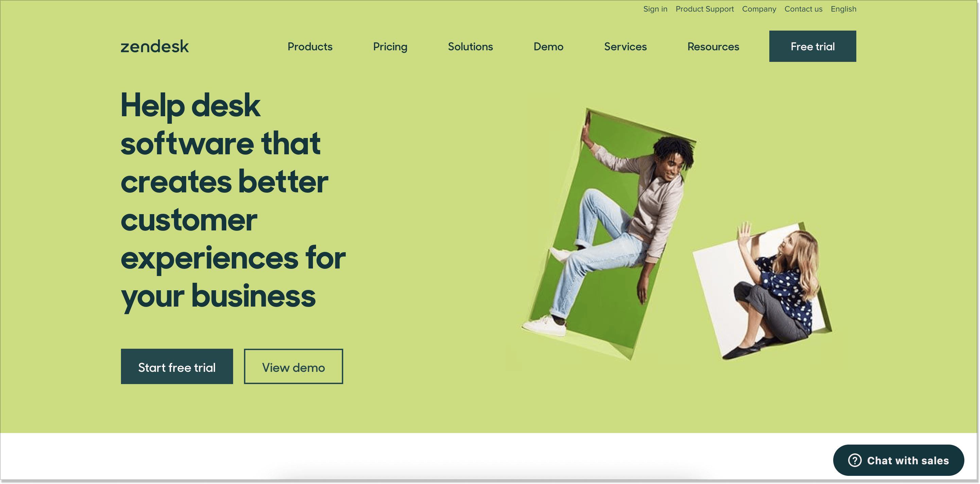Click the Sign in link top right

(x=655, y=9)
